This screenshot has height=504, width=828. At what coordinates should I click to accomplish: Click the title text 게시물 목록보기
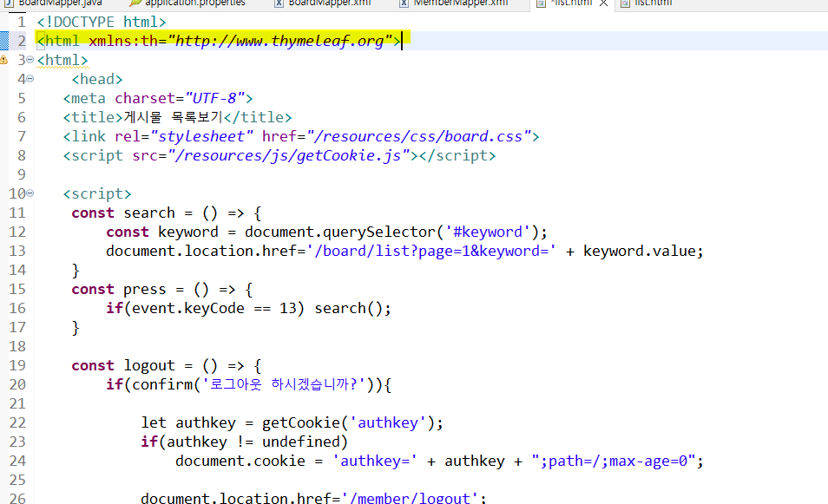coord(174,117)
